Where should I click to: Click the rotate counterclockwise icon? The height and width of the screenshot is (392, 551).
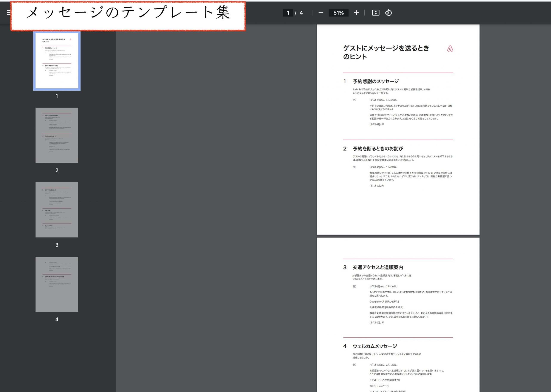point(388,13)
